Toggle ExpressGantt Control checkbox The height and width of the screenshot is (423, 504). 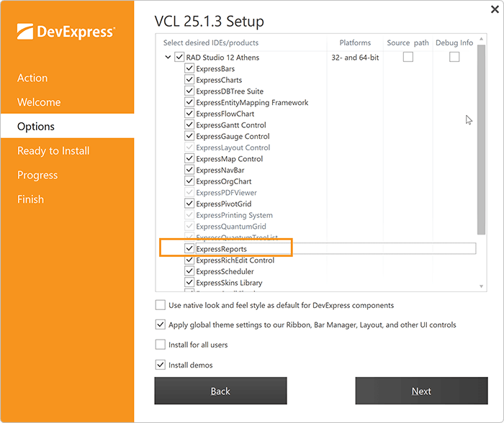click(x=189, y=124)
